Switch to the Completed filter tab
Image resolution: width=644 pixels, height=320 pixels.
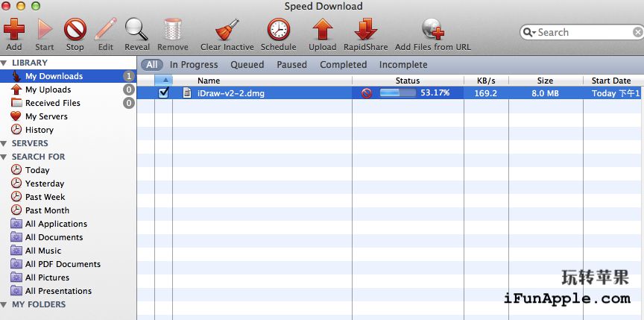pos(344,65)
